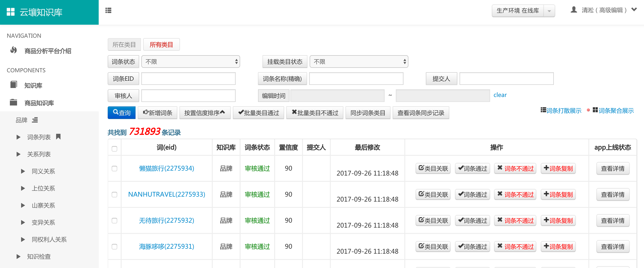The height and width of the screenshot is (268, 644).
Task: Expand the 上位关系 tree item
Action: 23,188
